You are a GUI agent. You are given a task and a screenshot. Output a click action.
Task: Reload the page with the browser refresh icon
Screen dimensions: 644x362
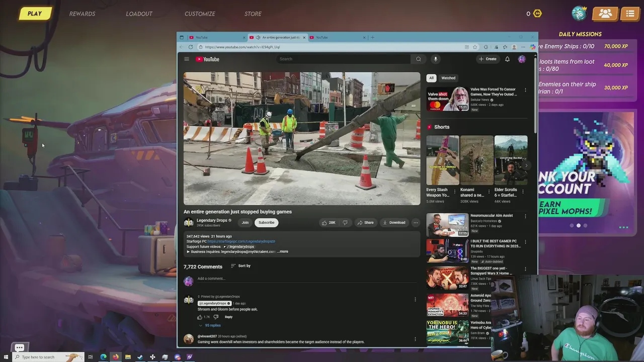[x=191, y=47]
